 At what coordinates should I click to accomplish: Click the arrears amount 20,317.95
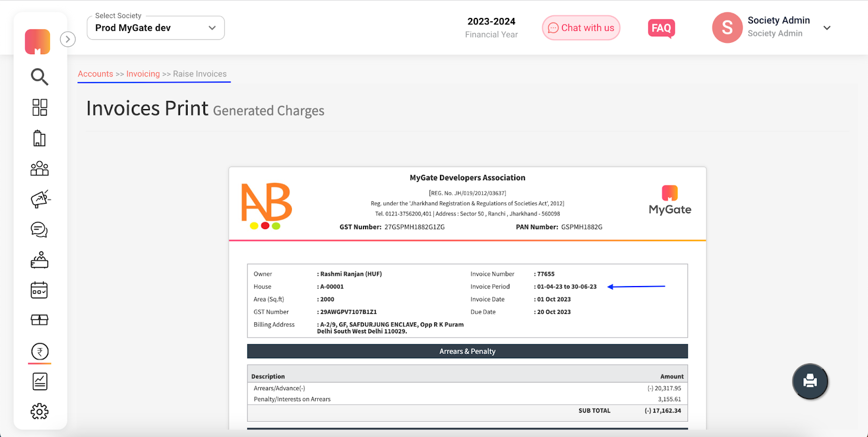click(664, 388)
